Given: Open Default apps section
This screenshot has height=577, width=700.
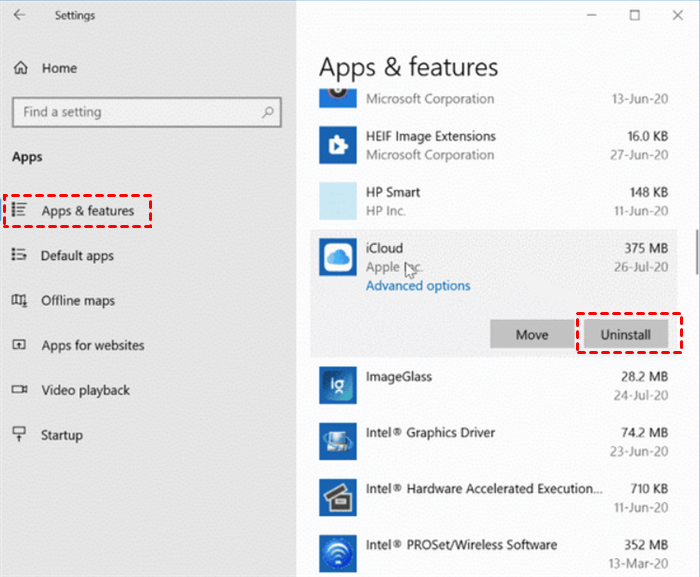Looking at the screenshot, I should point(77,256).
